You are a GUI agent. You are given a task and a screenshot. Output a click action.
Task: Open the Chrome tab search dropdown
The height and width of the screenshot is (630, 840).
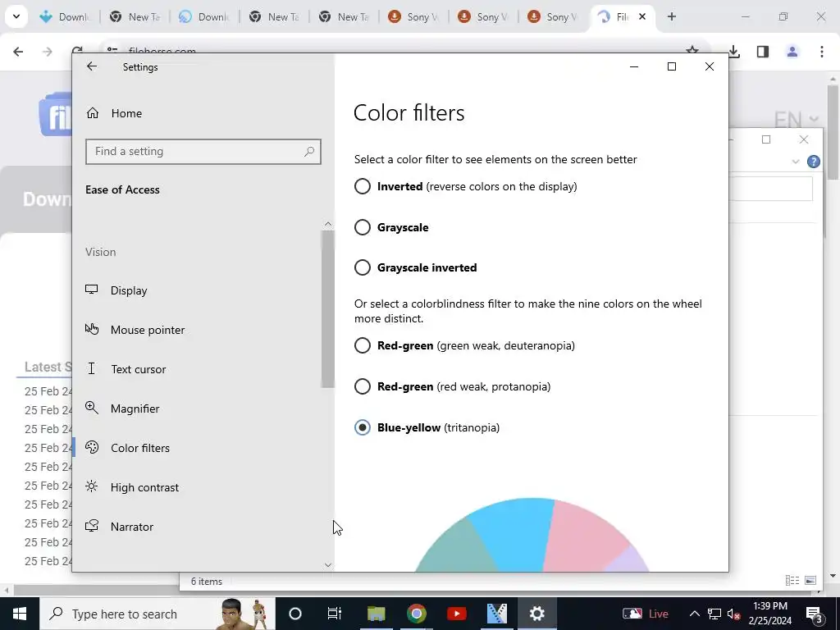tap(16, 16)
